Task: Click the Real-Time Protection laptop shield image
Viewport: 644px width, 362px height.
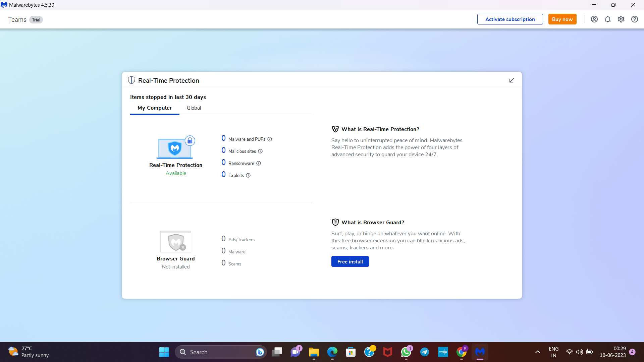Action: (175, 147)
